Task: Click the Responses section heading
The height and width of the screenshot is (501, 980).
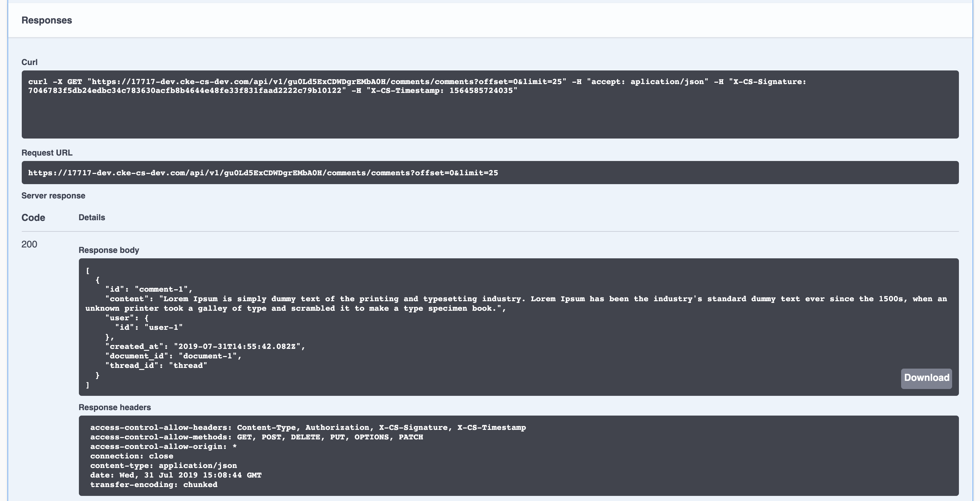Action: 46,20
